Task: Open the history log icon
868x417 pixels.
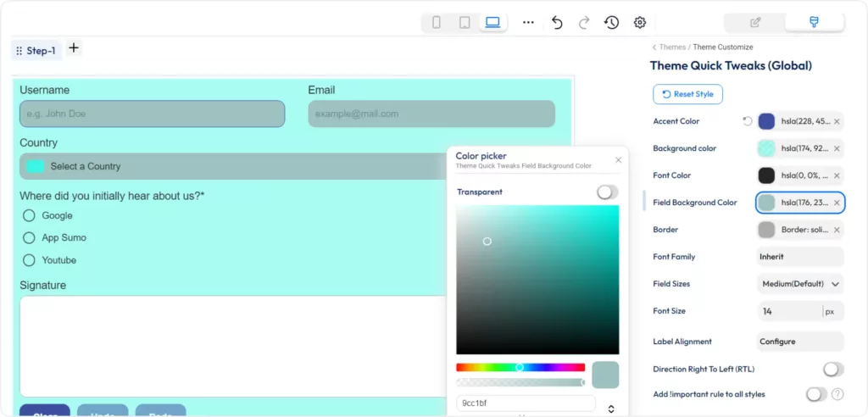Action: (611, 23)
